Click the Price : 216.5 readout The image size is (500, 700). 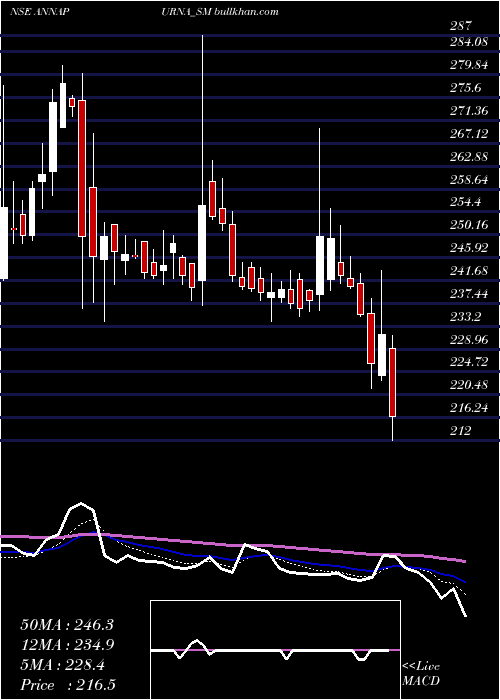[67, 685]
